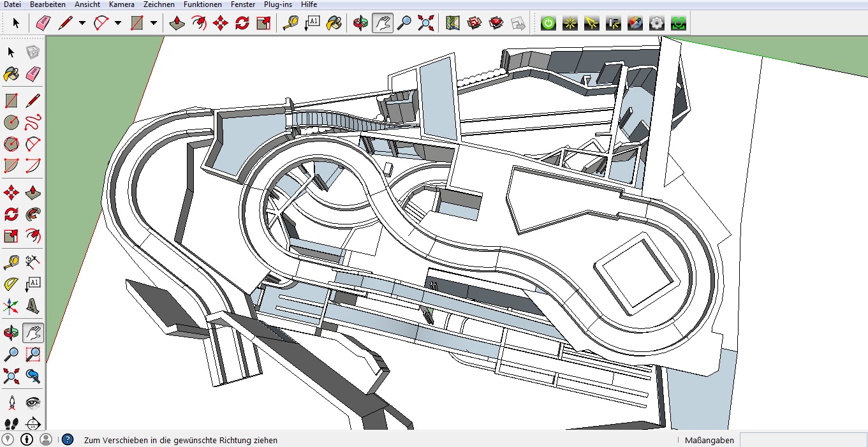Viewport: 868px width, 447px height.
Task: Open the Kamera menu
Action: [x=121, y=4]
